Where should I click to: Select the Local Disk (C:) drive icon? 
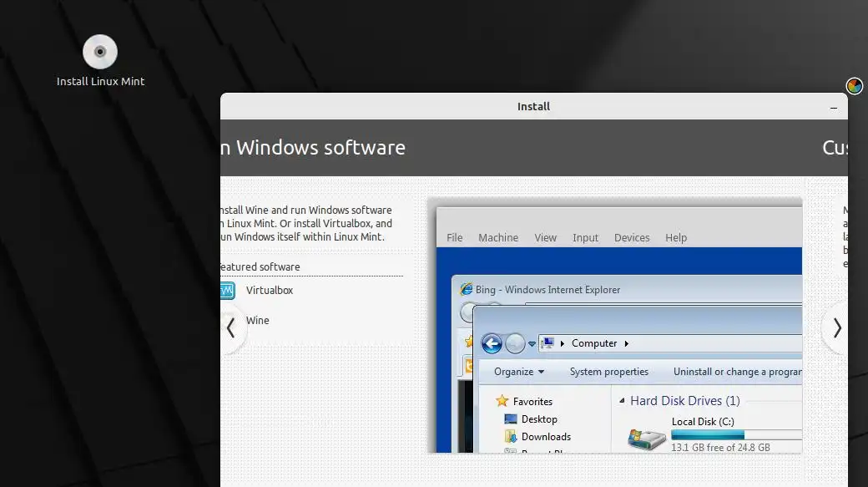point(647,439)
